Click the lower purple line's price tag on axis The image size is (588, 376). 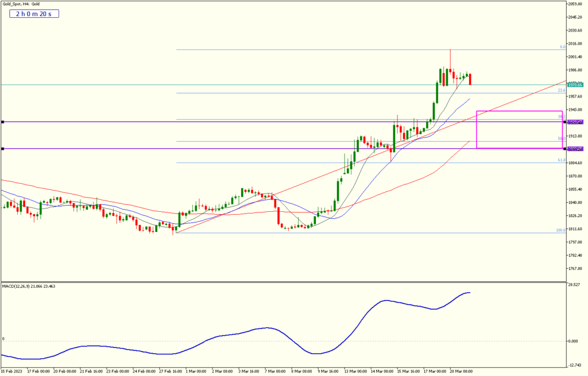[575, 149]
